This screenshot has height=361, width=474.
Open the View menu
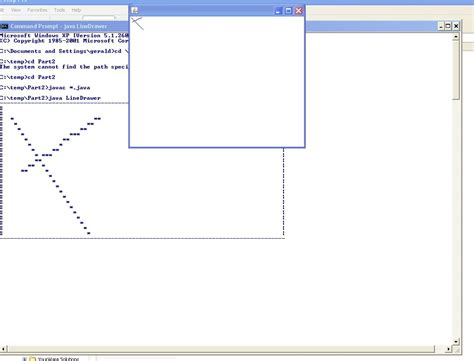[x=16, y=10]
